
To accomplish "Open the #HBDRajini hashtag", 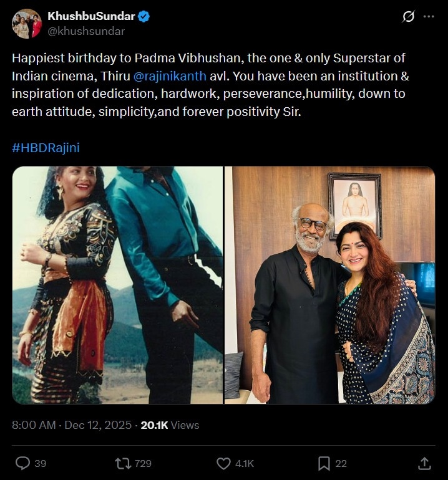I will coord(46,148).
